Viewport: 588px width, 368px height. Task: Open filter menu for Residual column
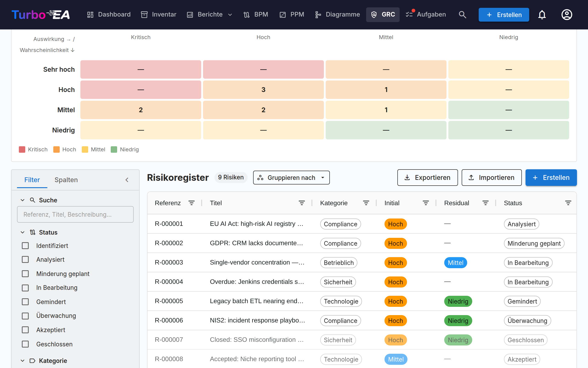pos(486,203)
